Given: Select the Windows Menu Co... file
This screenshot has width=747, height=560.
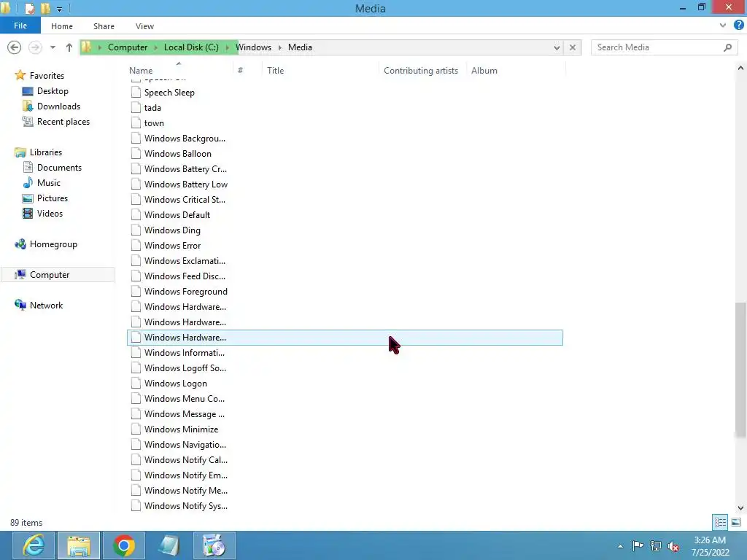Looking at the screenshot, I should [x=184, y=399].
